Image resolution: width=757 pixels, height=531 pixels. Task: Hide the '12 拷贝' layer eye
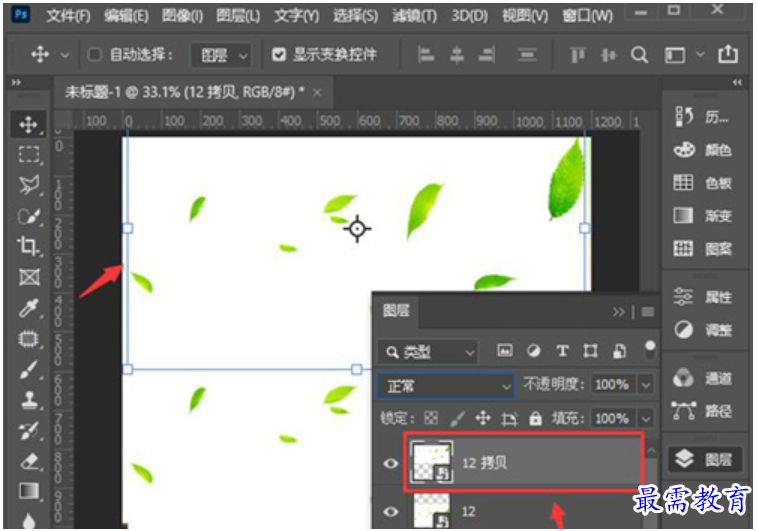pyautogui.click(x=391, y=463)
